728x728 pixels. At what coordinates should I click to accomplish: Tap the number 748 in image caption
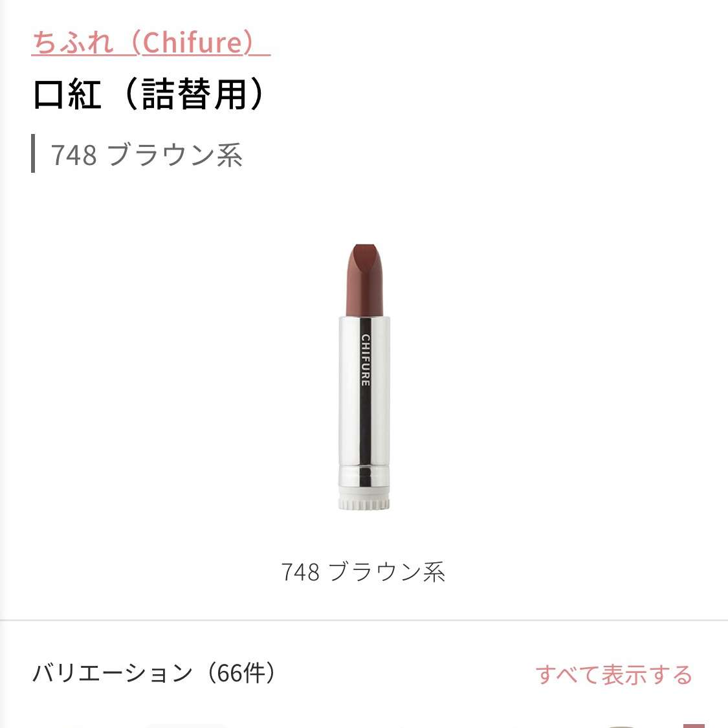[300, 572]
